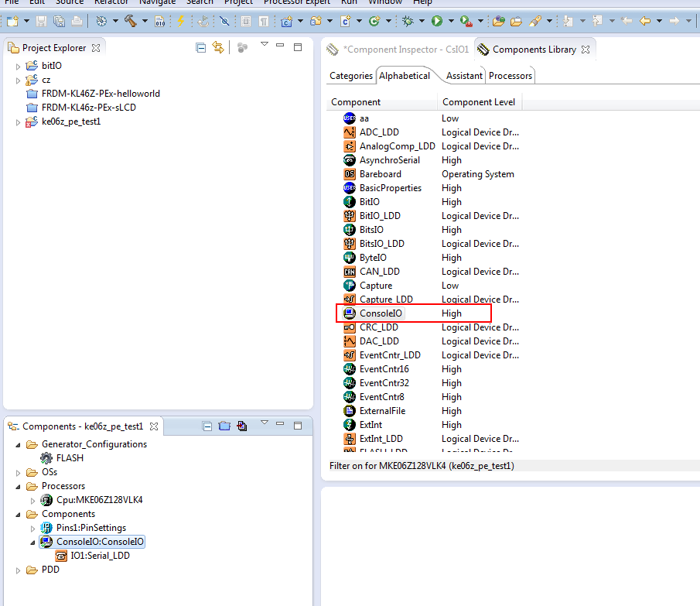Expand the PDD folder
Image resolution: width=700 pixels, height=606 pixels.
point(18,570)
